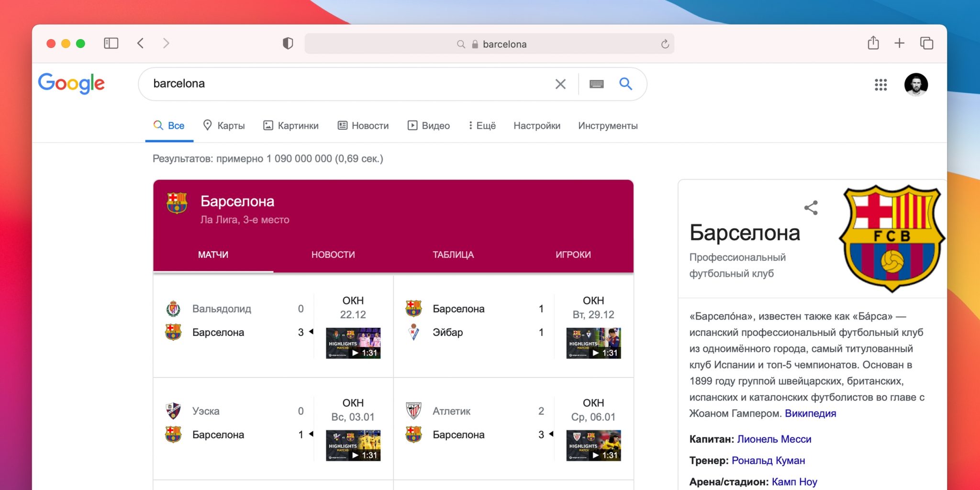
Task: Clear the search query with the X
Action: coord(560,84)
